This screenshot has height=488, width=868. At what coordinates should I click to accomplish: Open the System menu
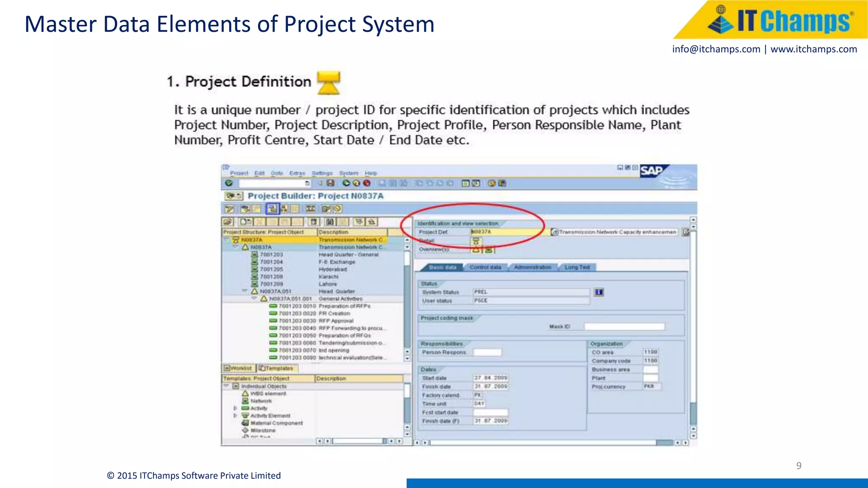pos(349,173)
